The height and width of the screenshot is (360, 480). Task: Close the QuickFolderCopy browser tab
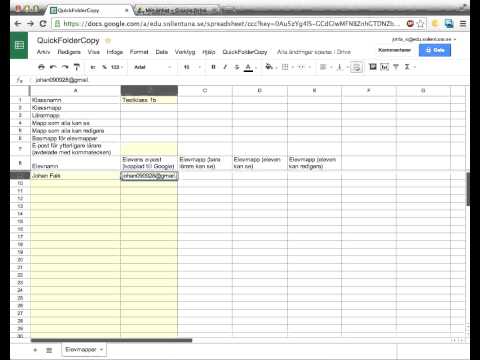point(126,10)
